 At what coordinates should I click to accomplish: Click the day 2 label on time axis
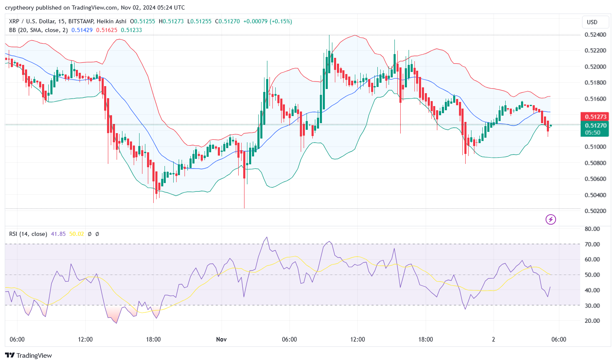coord(494,339)
